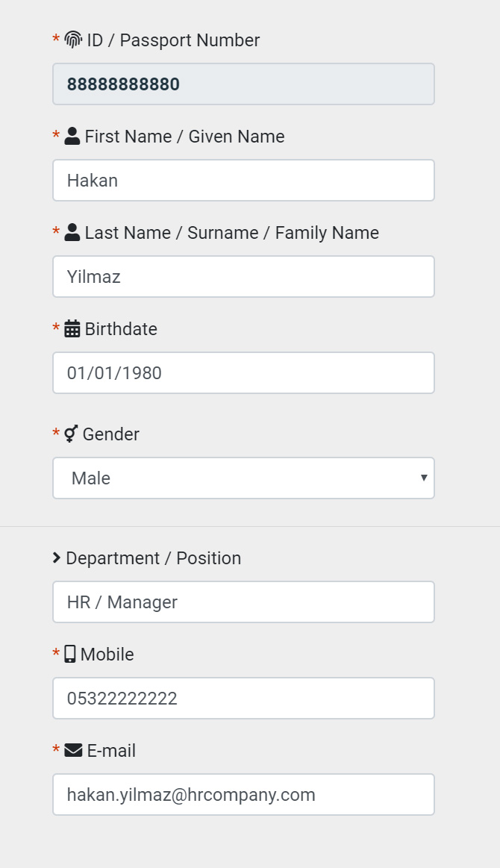Click the envelope icon beside E-mail

point(73,751)
